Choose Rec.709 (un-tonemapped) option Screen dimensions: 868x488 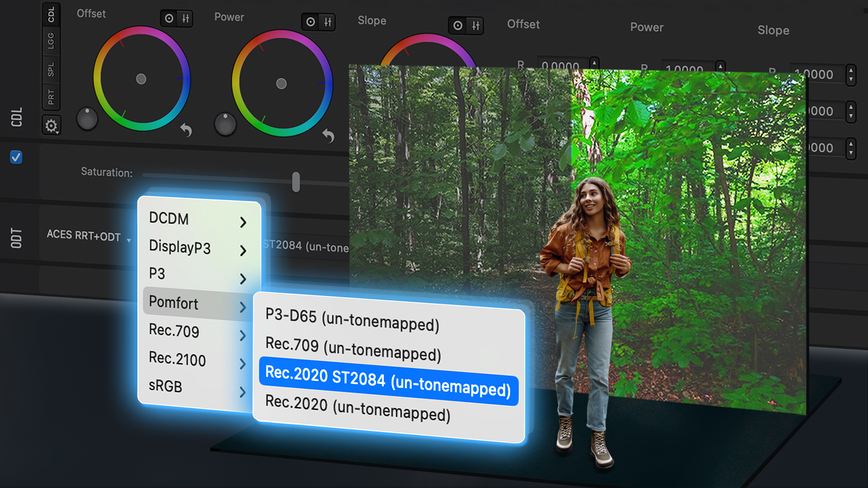click(354, 349)
